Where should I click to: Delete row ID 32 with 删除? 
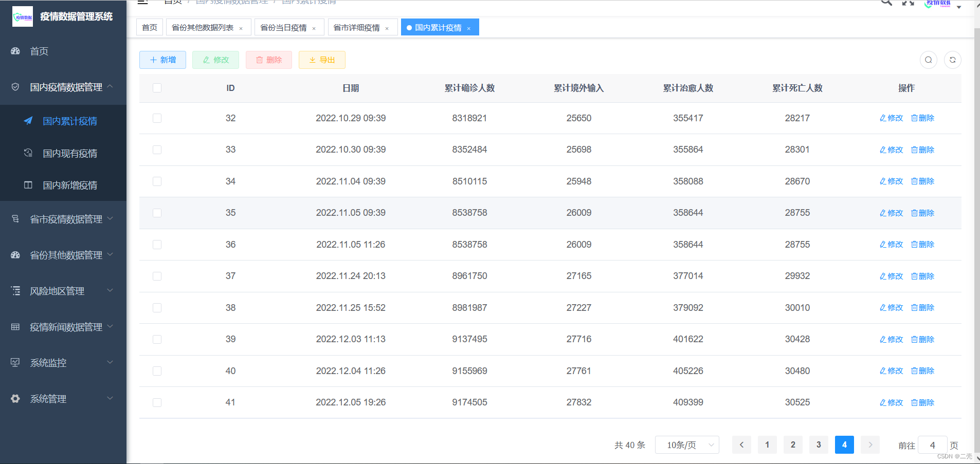tap(922, 118)
